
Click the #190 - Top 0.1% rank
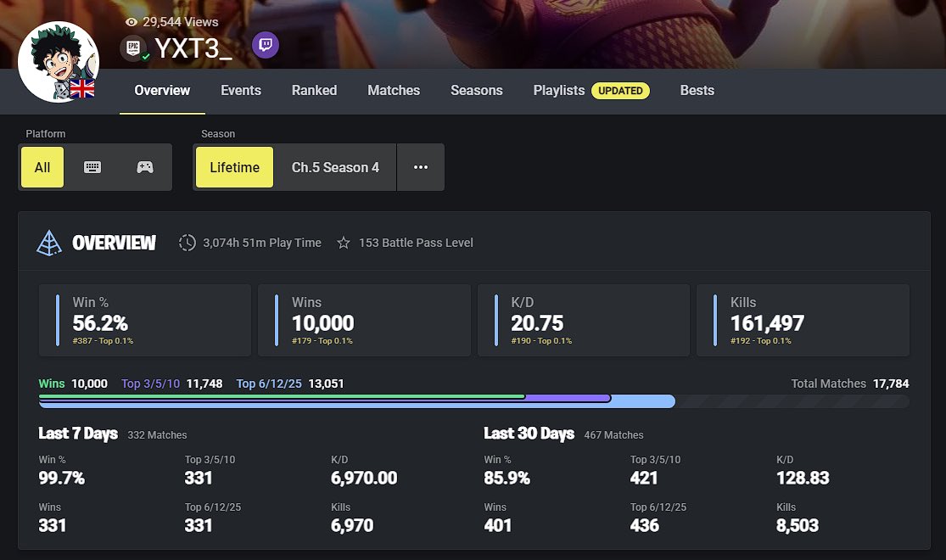541,341
